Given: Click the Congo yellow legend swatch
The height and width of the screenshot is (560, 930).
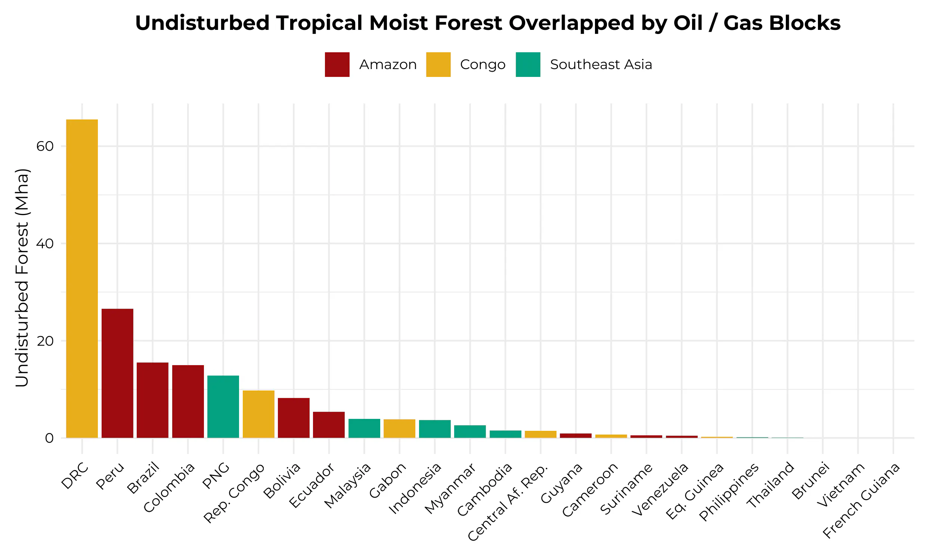Looking at the screenshot, I should click(438, 65).
